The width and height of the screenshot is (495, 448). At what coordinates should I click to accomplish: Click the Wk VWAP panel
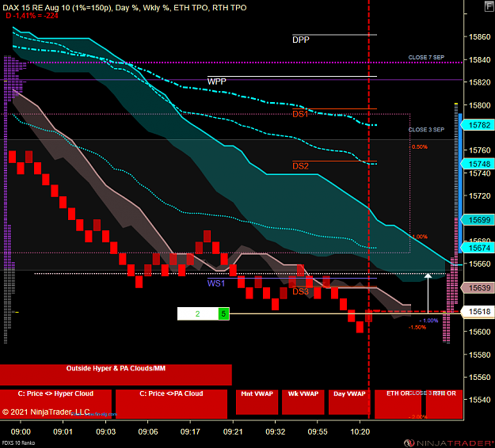[303, 402]
